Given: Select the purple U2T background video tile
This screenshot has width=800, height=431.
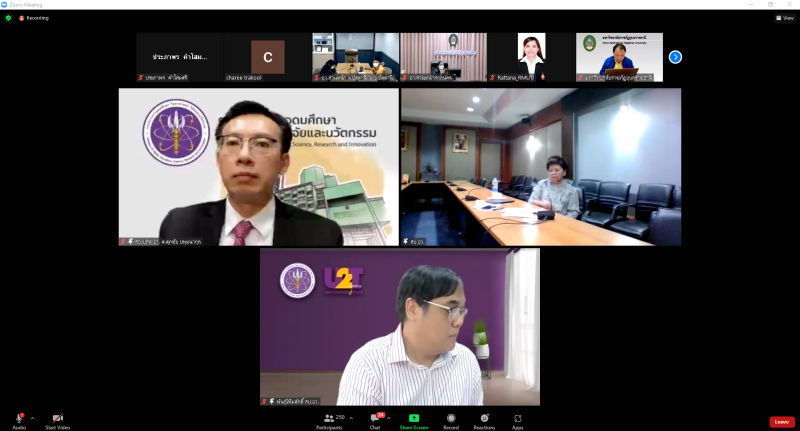Looking at the screenshot, I should point(399,327).
